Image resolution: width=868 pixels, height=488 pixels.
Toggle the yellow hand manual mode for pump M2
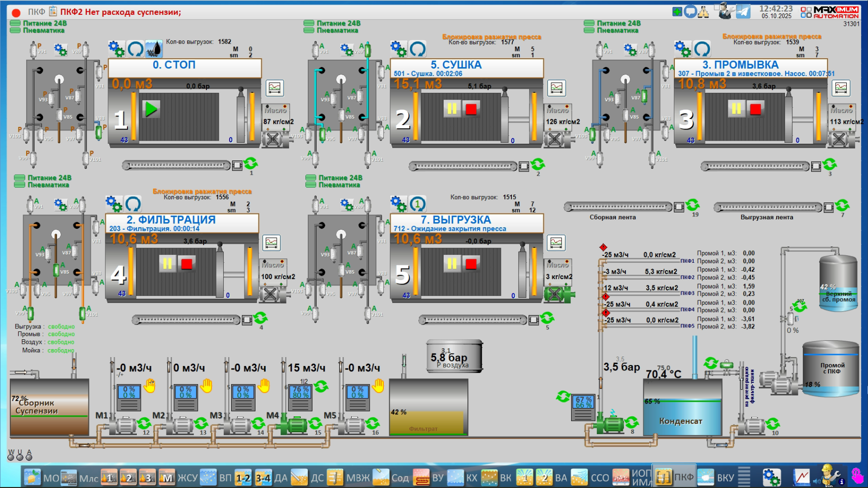tap(207, 386)
